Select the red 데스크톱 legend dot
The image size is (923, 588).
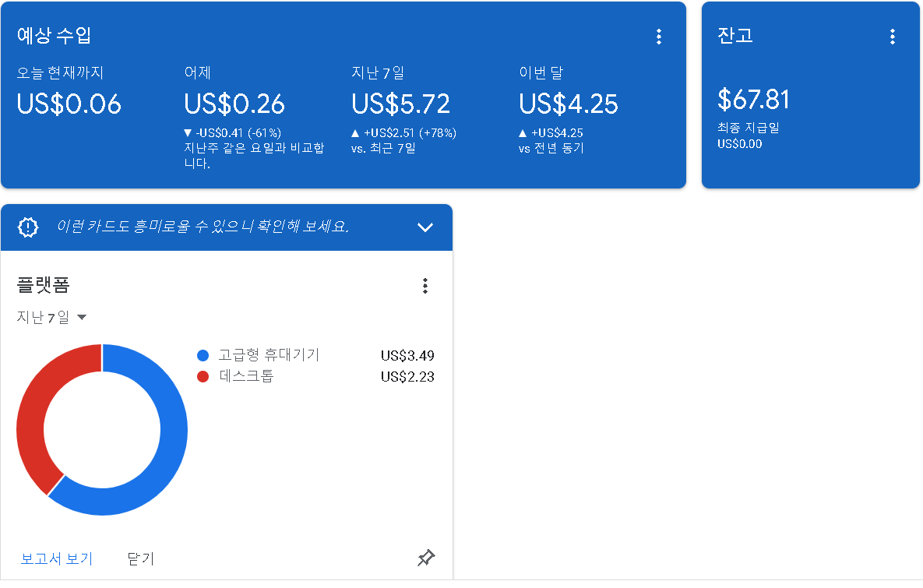203,377
